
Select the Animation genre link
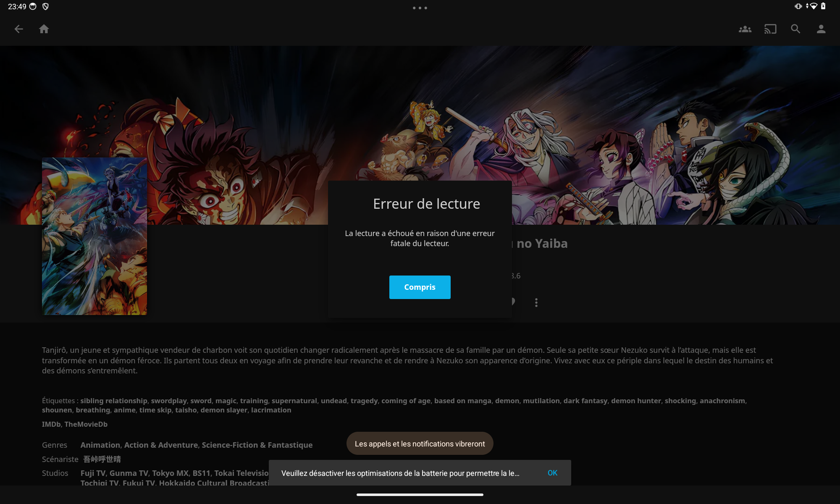tap(100, 445)
